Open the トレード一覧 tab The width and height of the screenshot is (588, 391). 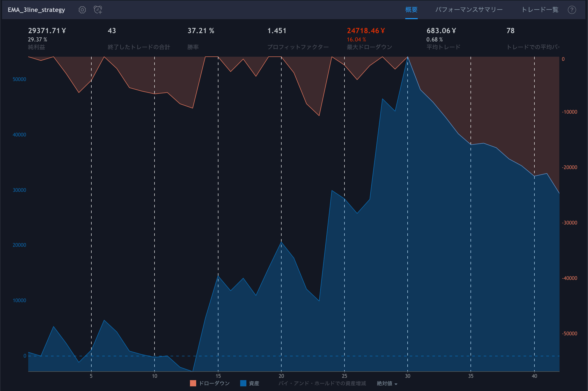coord(540,10)
